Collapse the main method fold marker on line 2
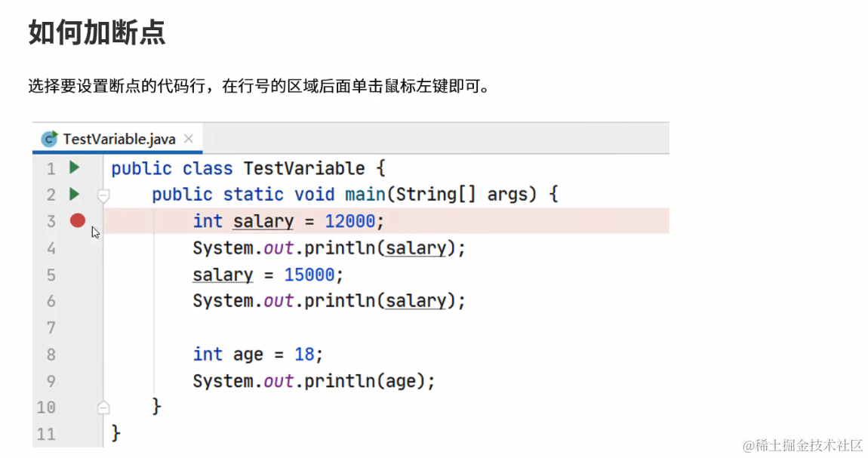 click(103, 195)
